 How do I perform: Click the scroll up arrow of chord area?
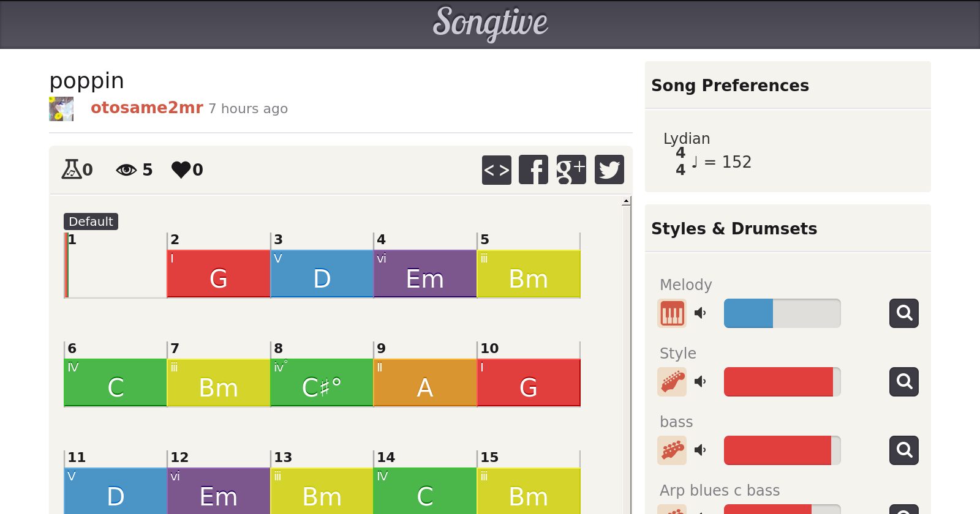626,201
